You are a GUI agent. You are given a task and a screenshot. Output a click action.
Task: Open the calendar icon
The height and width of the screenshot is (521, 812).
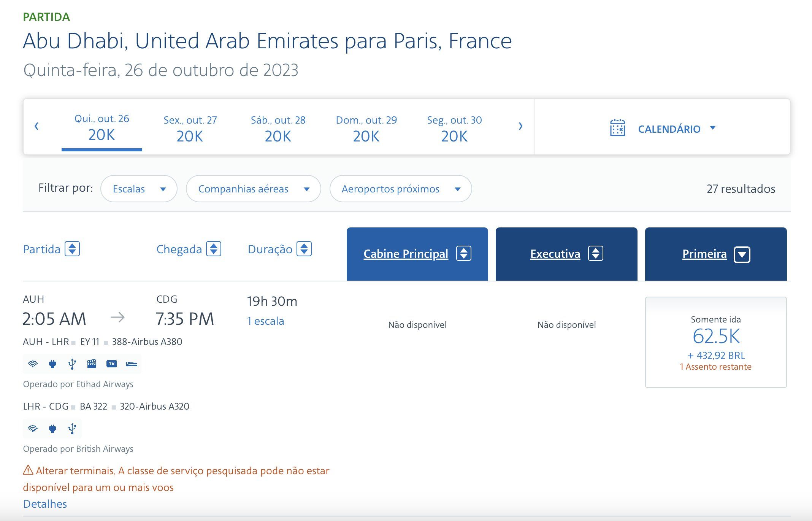617,128
